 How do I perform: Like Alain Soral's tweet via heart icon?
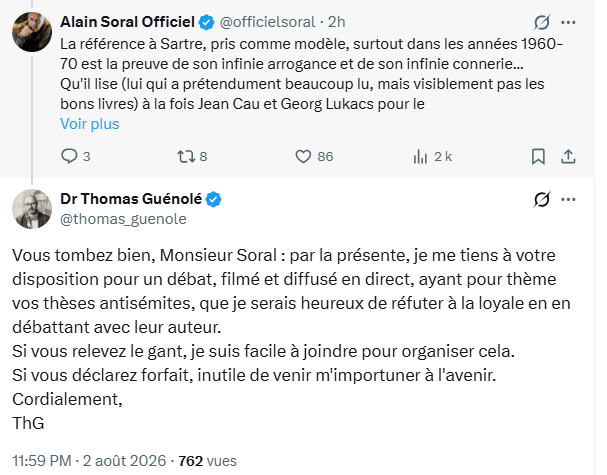(x=303, y=156)
